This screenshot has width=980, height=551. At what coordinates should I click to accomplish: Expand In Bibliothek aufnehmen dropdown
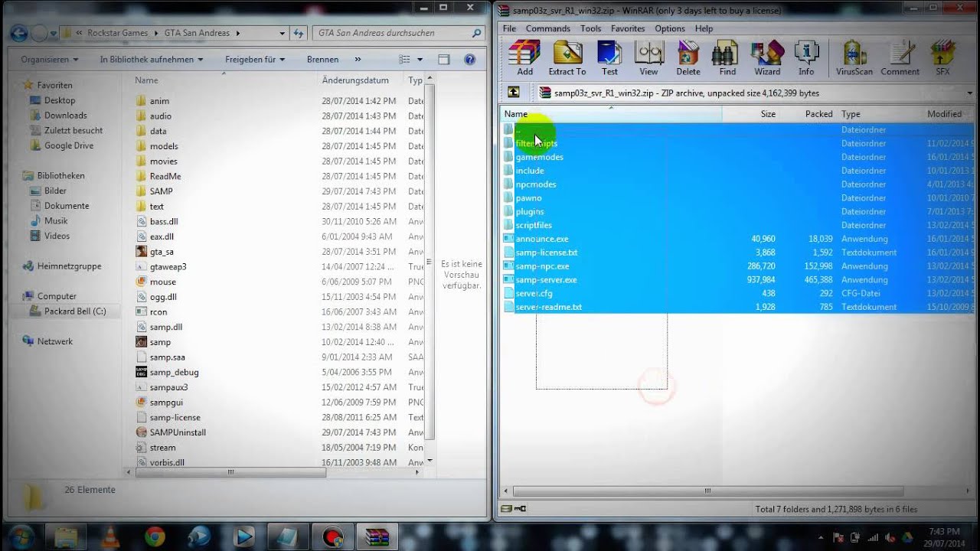152,59
